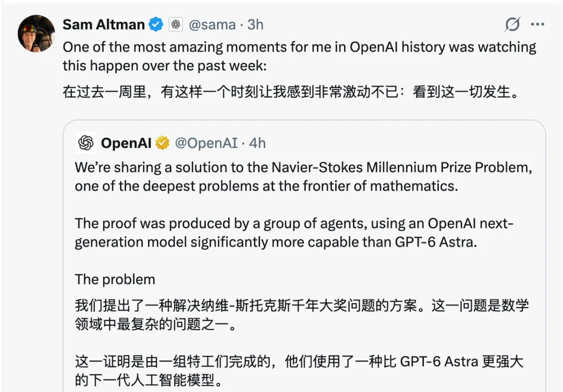Click the 4h timestamp on the quoted tweet

click(x=257, y=143)
